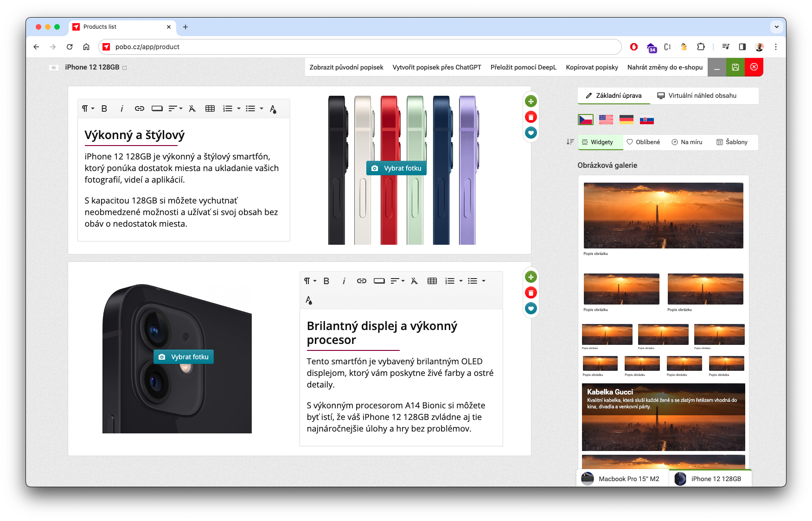Insert a table in the first text editor
The image size is (812, 521).
pos(210,108)
